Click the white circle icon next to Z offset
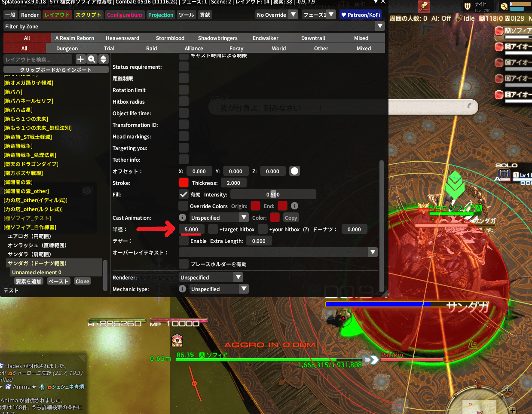Image resolution: width=532 pixels, height=414 pixels. click(294, 171)
